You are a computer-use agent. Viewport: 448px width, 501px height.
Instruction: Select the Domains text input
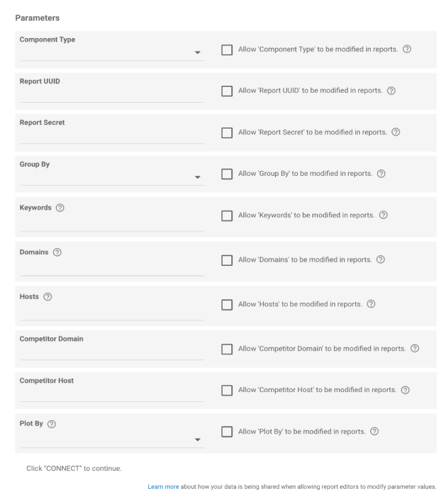click(112, 269)
